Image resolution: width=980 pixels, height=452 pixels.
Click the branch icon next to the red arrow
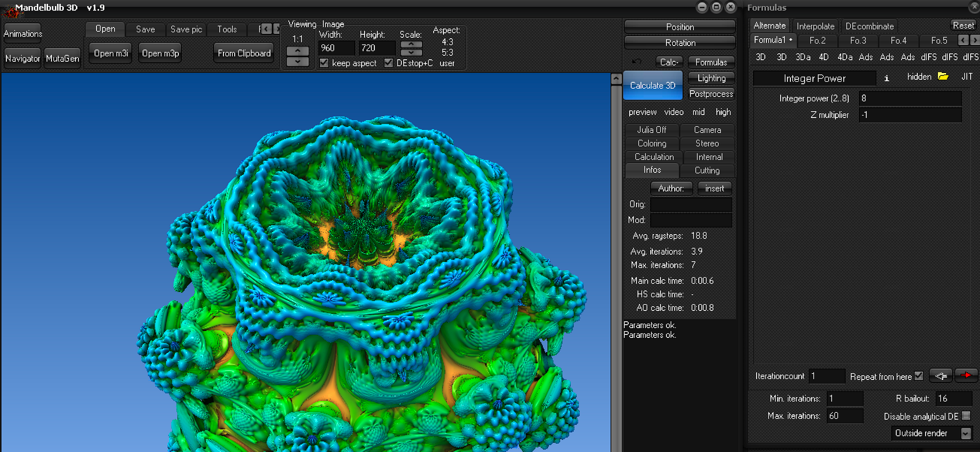tap(941, 376)
